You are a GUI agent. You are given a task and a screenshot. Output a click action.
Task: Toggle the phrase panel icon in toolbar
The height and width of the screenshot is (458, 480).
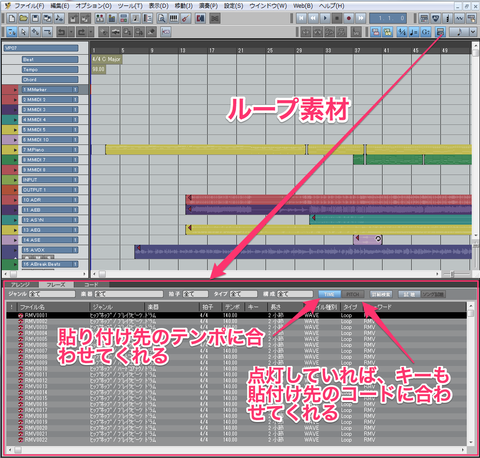(440, 32)
